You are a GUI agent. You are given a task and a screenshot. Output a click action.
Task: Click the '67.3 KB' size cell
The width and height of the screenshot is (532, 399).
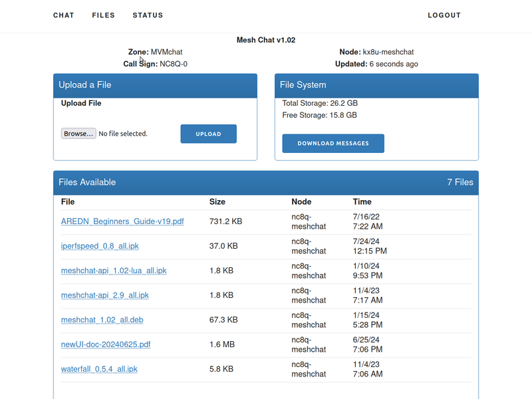pos(223,320)
